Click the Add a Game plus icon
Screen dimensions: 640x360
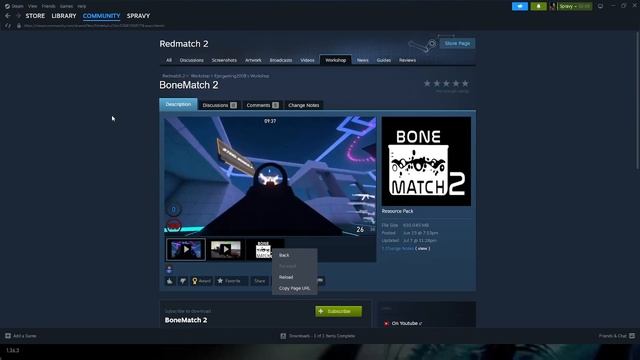[8, 336]
